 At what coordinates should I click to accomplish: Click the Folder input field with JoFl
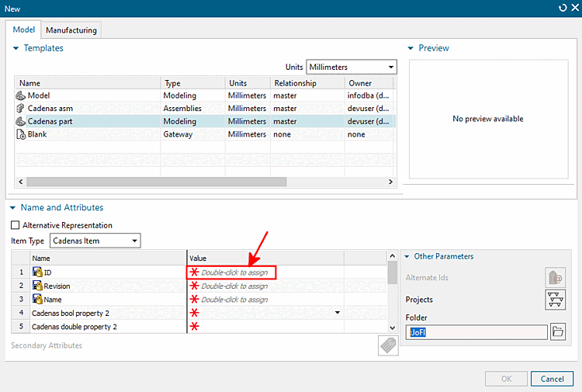477,332
